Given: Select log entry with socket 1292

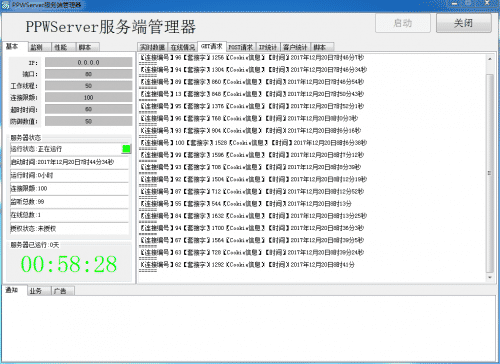Looking at the screenshot, I should (247, 265).
